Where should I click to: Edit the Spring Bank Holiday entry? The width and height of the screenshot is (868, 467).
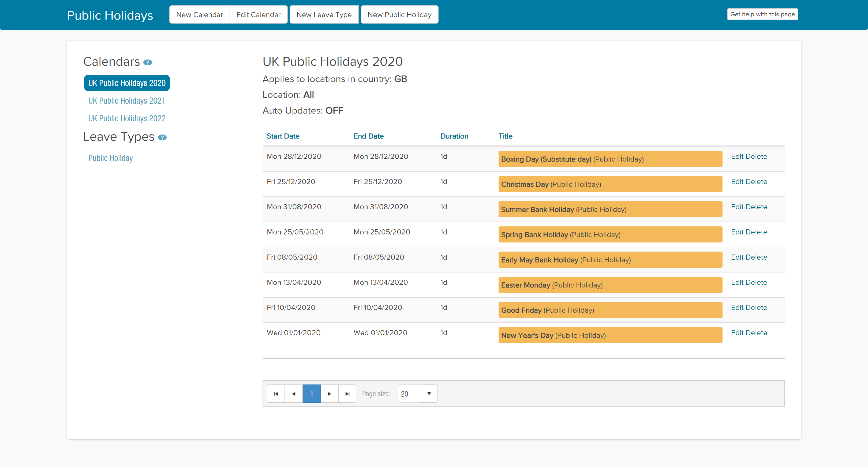(x=737, y=232)
